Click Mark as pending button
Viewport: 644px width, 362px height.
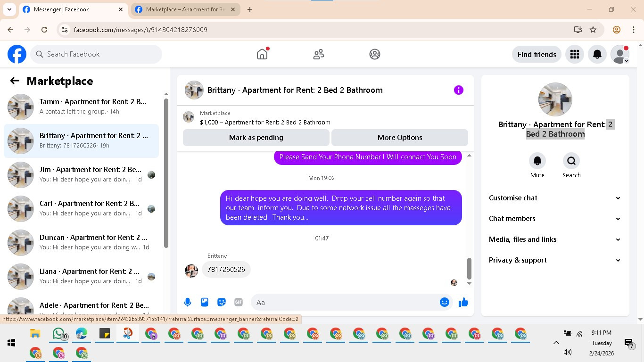(256, 138)
